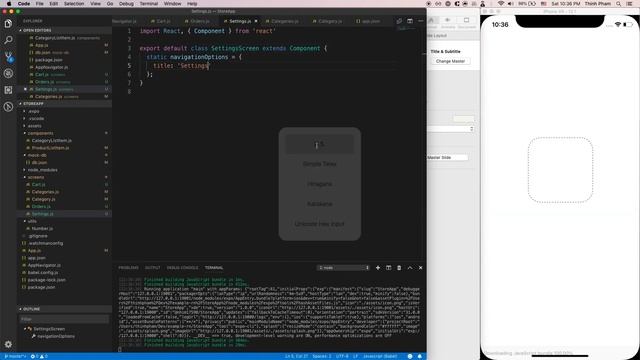Open the Selection menu
Viewport: 640px width, 360px height.
coord(74,3)
